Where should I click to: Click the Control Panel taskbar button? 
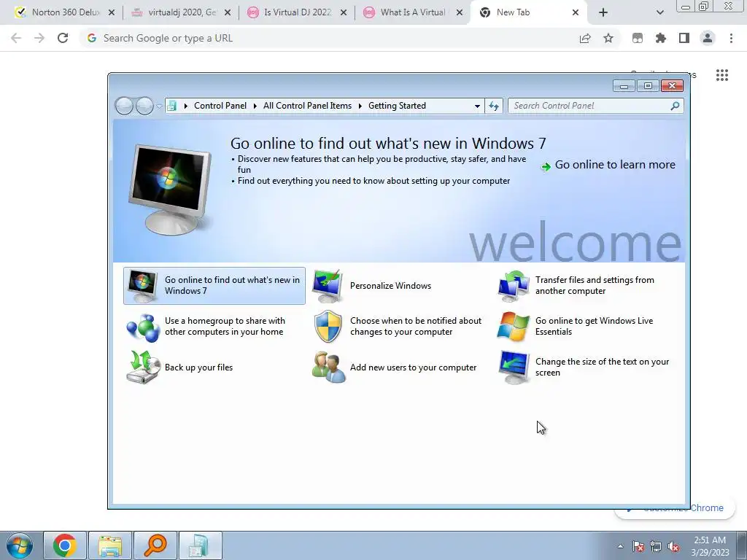[x=200, y=545]
